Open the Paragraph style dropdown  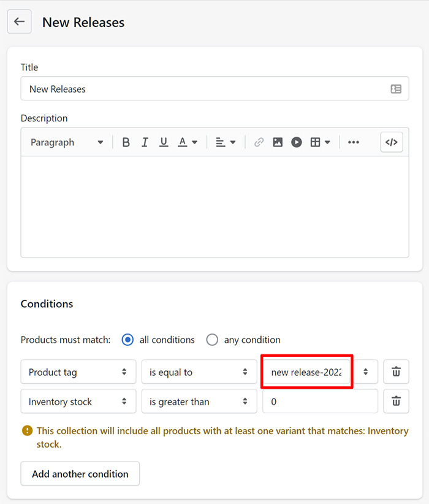click(67, 142)
